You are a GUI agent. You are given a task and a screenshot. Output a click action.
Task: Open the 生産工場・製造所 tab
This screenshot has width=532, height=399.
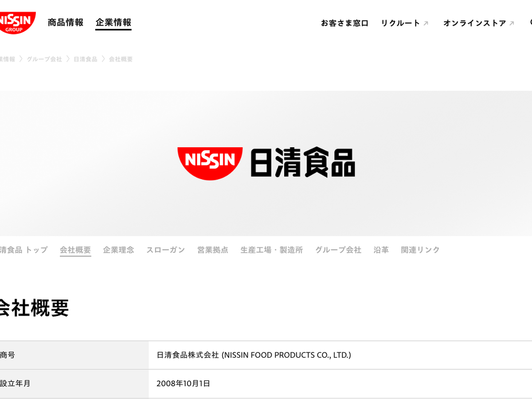click(x=271, y=250)
